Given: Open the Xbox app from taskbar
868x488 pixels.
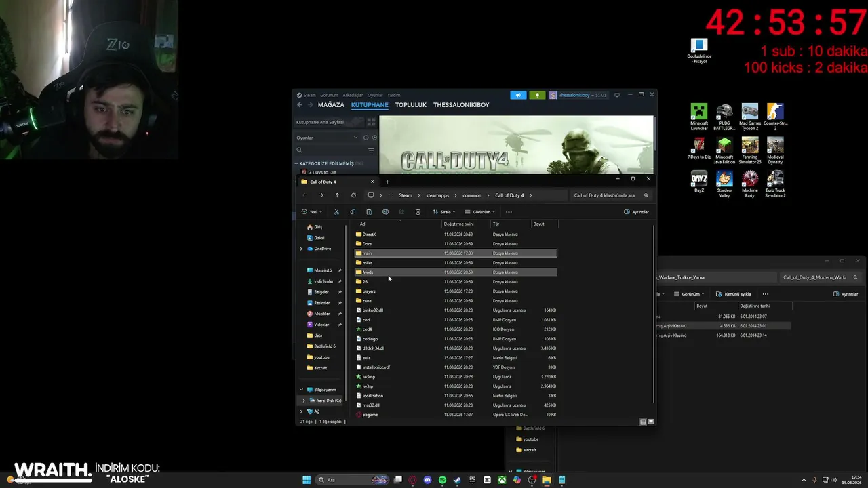Looking at the screenshot, I should tap(502, 480).
